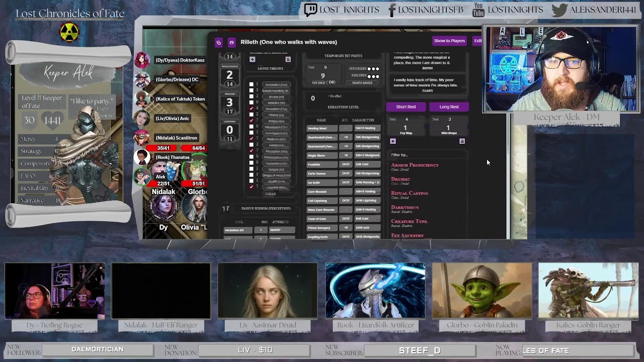Roll the Healing Word attack name

click(321, 128)
